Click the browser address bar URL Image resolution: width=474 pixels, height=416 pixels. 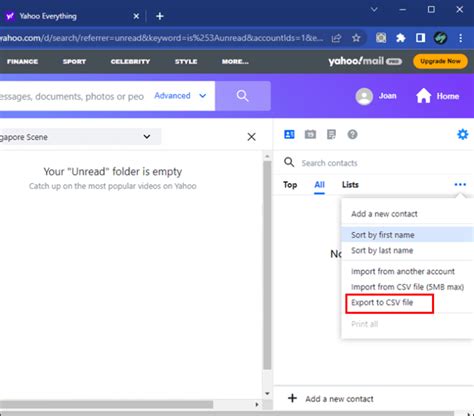tap(162, 38)
